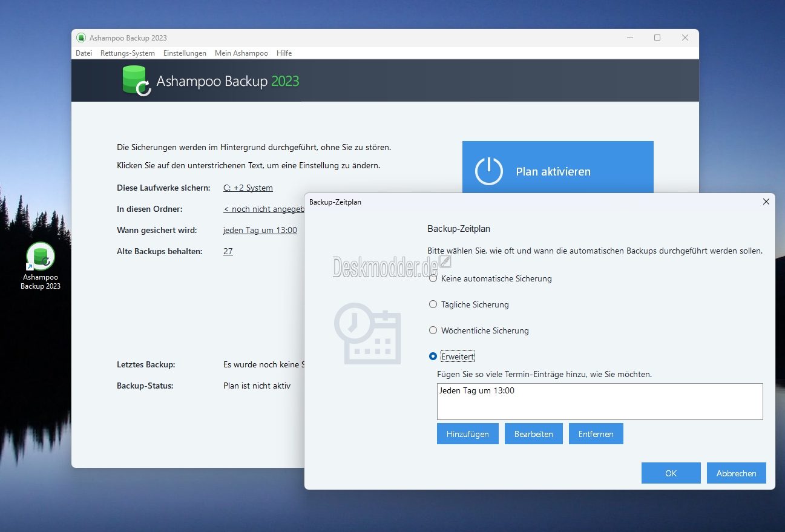
Task: Select Tägliche Sicherung radio button
Action: 433,304
